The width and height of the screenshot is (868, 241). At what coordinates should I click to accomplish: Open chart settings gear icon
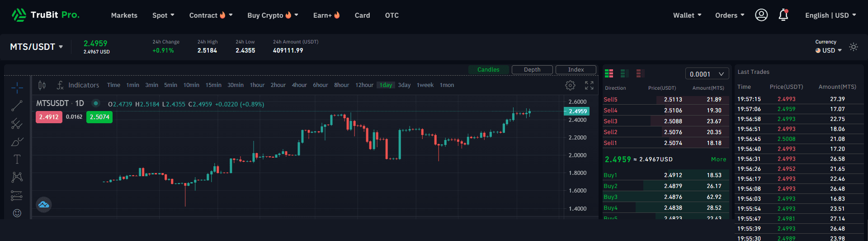point(570,85)
